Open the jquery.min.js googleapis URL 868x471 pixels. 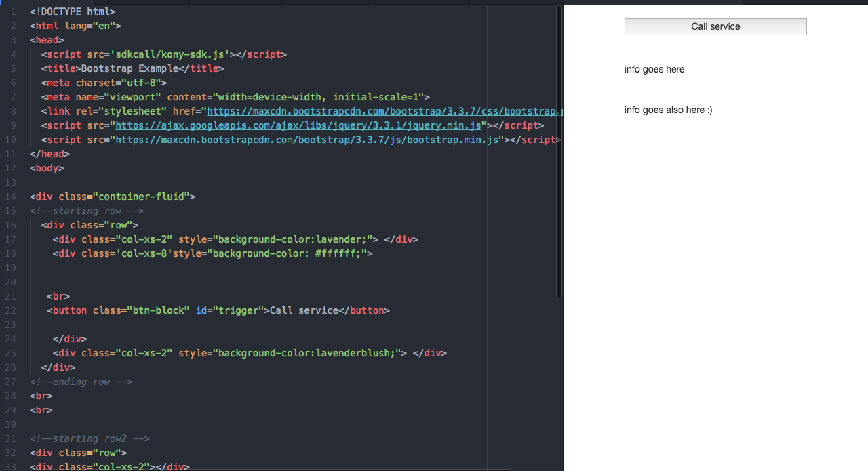298,125
